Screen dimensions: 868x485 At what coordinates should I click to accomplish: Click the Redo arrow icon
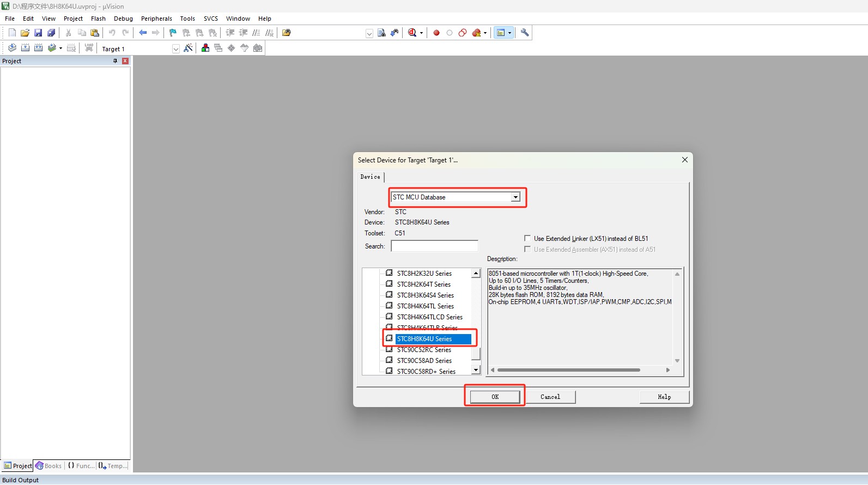(125, 33)
